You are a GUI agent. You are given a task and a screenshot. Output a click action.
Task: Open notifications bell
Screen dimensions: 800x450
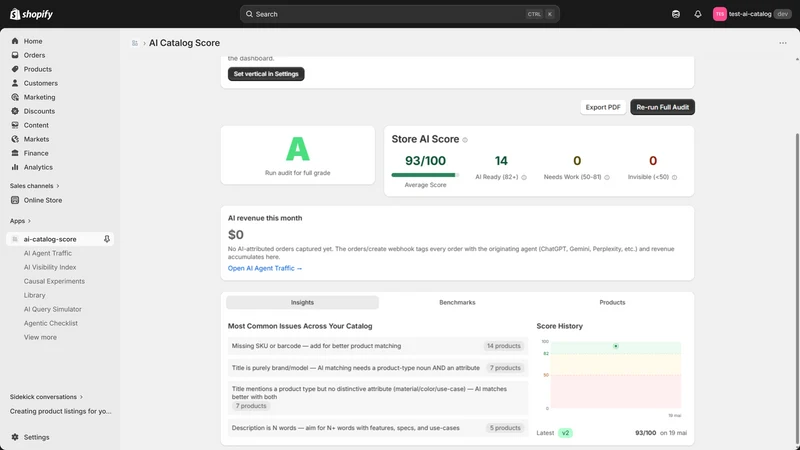pyautogui.click(x=697, y=14)
